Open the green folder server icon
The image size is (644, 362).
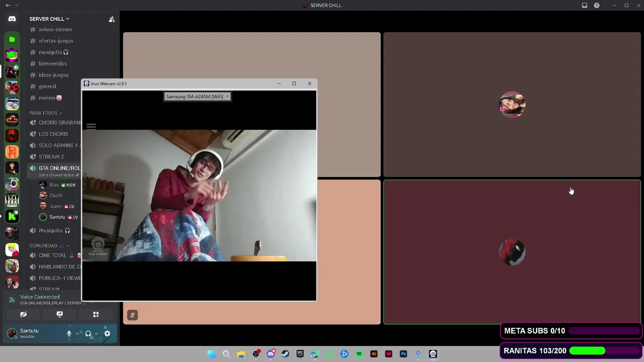(12, 39)
